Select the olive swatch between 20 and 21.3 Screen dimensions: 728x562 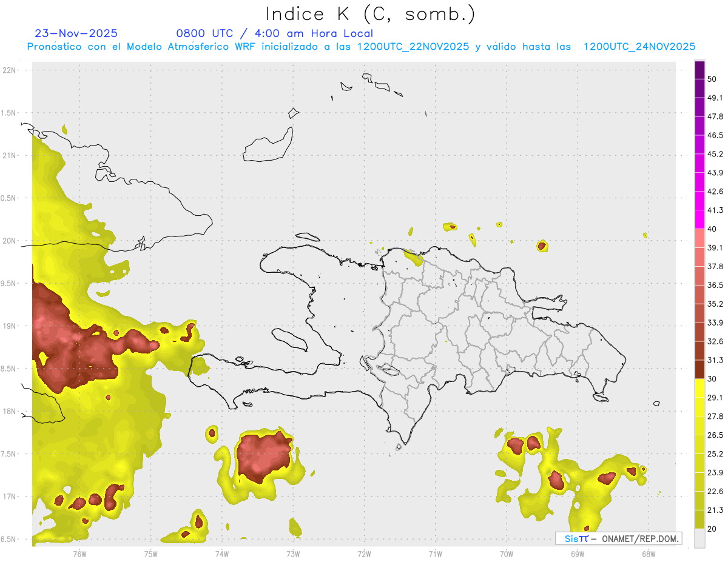pos(699,519)
